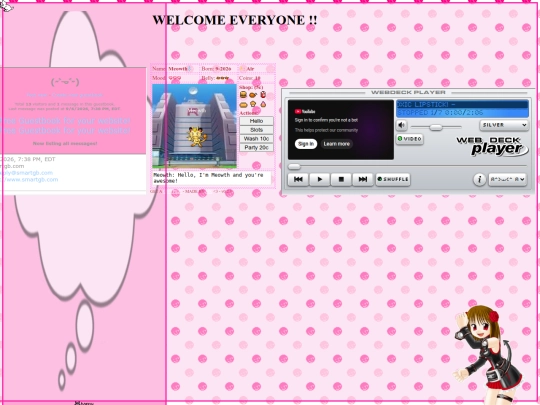Stop playback in WebDeck Player

341,179
